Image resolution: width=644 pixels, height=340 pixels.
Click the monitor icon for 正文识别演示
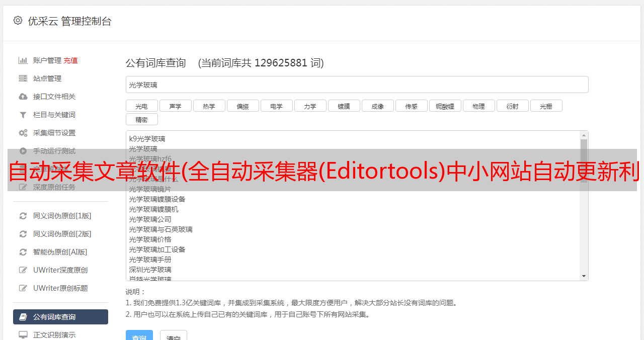click(x=23, y=335)
